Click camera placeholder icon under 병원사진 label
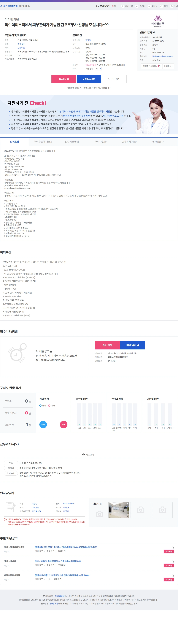The height and width of the screenshot is (644, 178). [100, 514]
